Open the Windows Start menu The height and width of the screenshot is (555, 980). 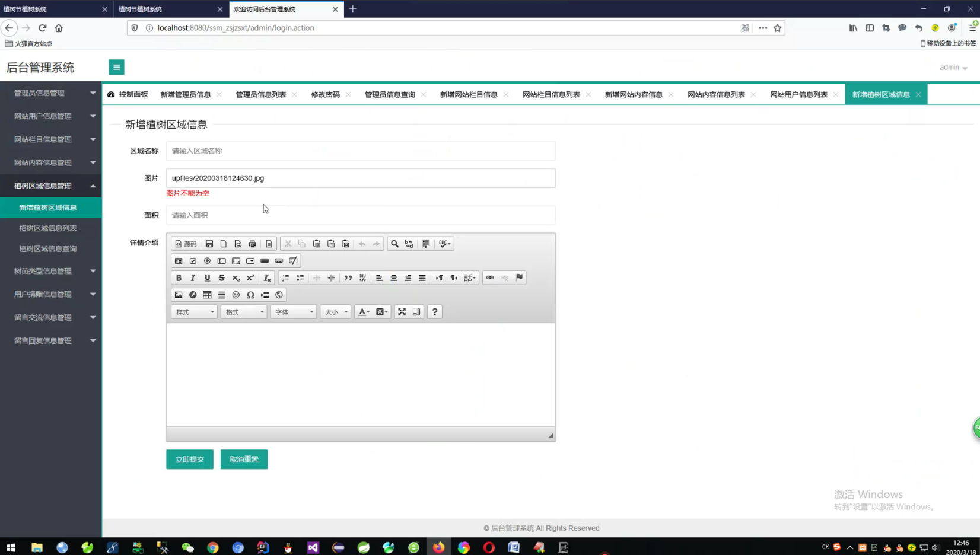(11, 547)
